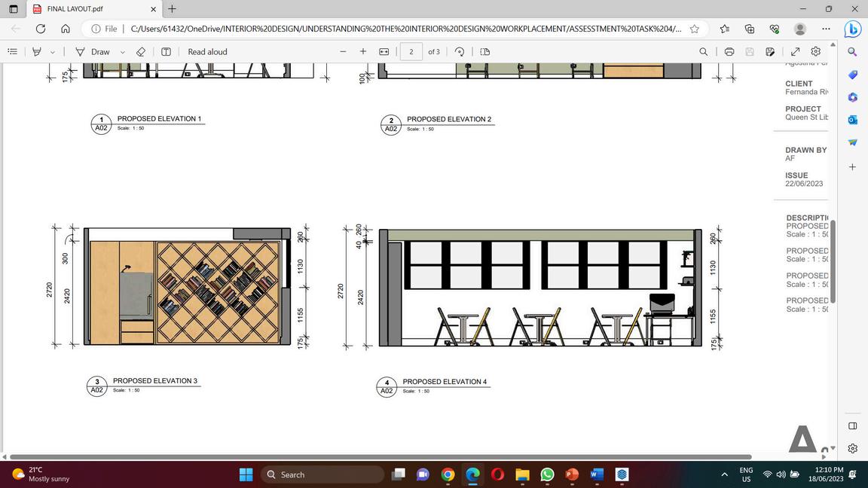This screenshot has width=868, height=488.
Task: Open the sidebar settings gear
Action: [852, 448]
